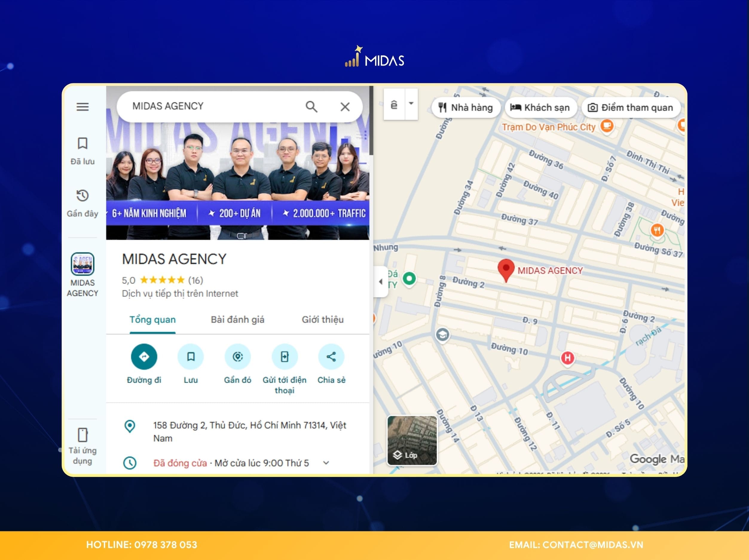Click the Đường 37 street label
This screenshot has width=749, height=560.
520,219
